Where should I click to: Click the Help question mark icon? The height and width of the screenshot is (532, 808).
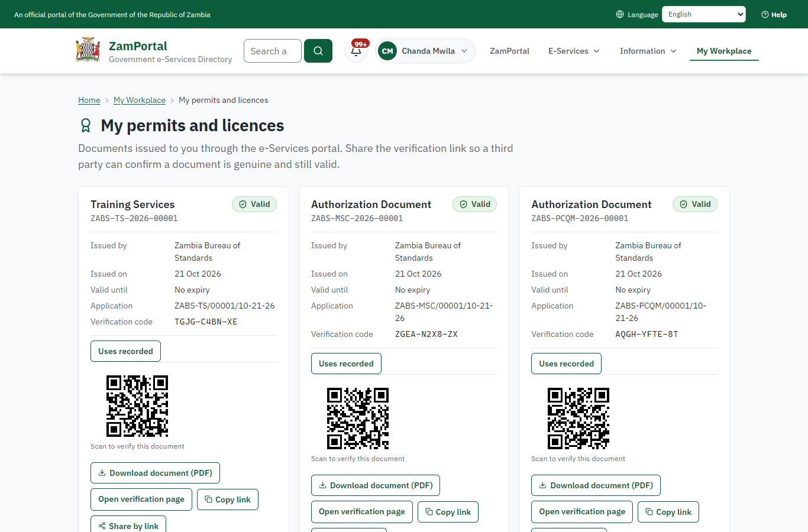765,15
